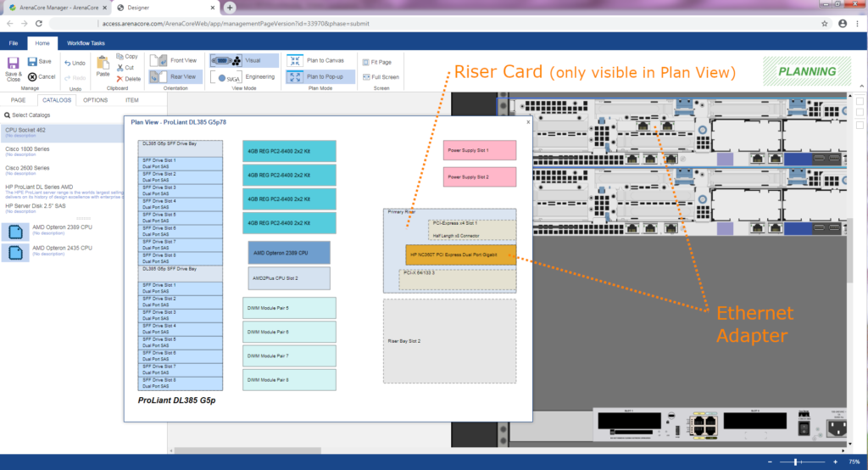Image resolution: width=868 pixels, height=470 pixels.
Task: Switch to the PAGE panel tab
Action: 19,100
